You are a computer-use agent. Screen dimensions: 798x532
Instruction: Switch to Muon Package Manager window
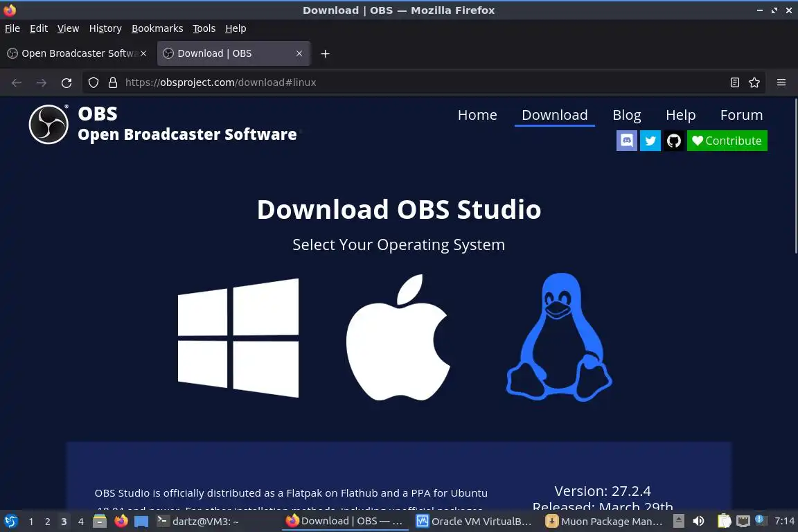(603, 522)
